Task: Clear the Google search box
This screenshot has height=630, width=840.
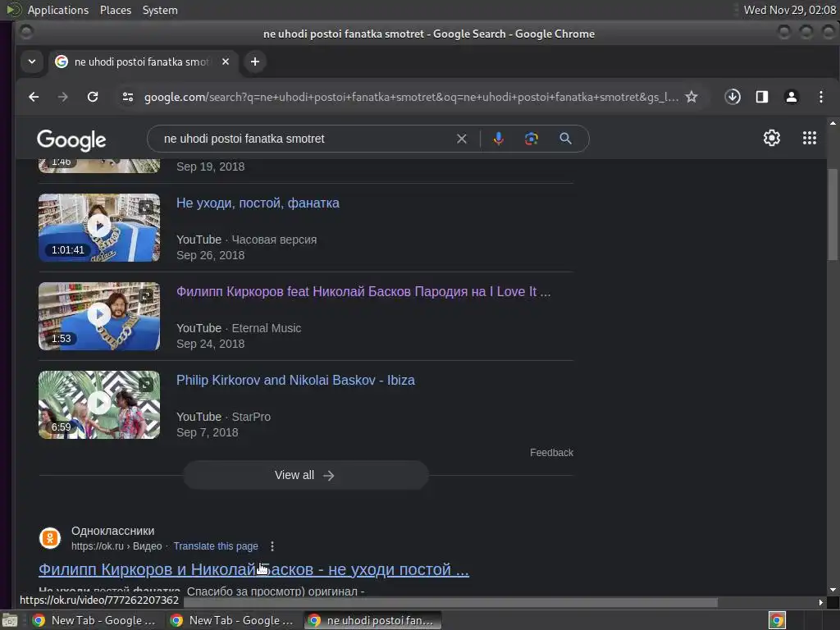Action: [461, 139]
